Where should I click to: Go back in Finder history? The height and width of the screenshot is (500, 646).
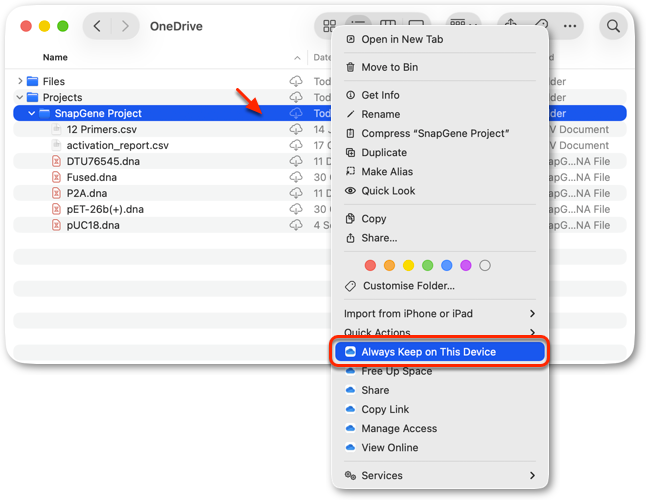[97, 26]
